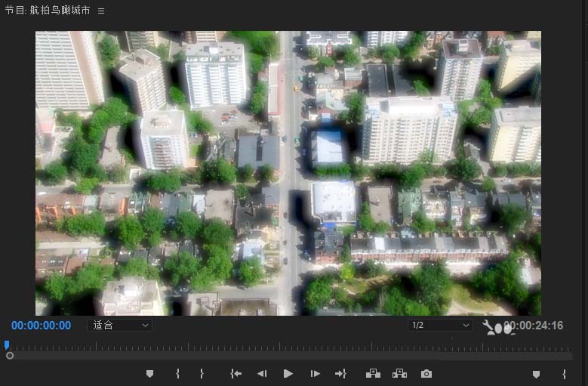Screen dimensions: 588x386
Task: Add a marker with the first Add Marker button
Action: pyautogui.click(x=149, y=374)
